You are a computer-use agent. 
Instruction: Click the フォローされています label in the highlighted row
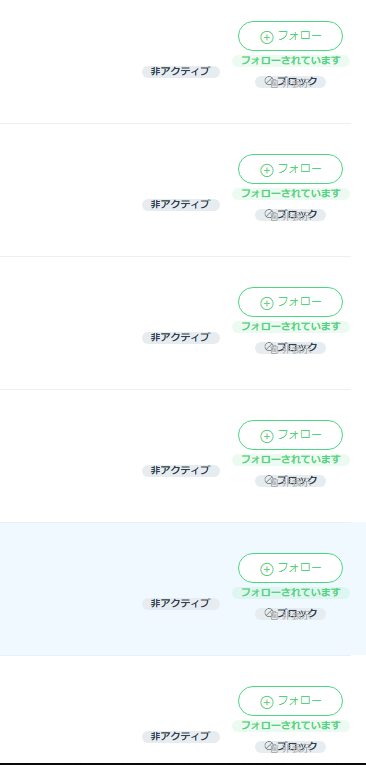pyautogui.click(x=291, y=593)
